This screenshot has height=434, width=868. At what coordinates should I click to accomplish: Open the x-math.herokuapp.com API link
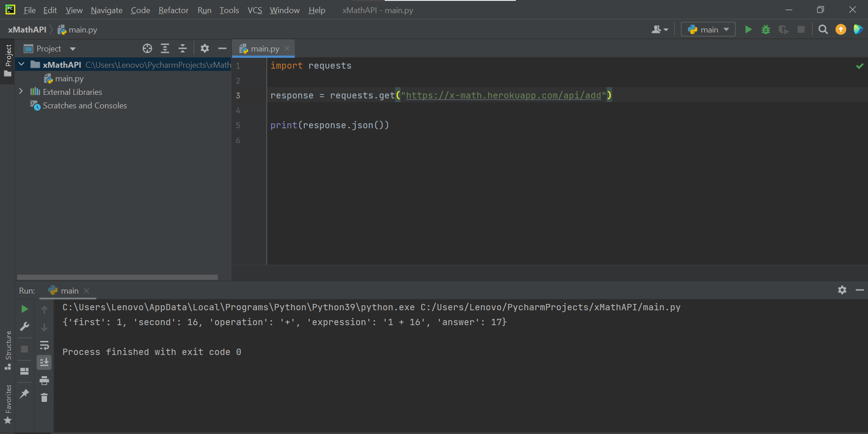coord(505,95)
